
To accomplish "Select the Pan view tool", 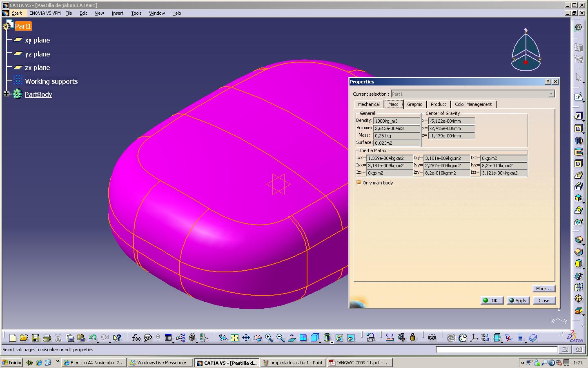I will tap(246, 338).
